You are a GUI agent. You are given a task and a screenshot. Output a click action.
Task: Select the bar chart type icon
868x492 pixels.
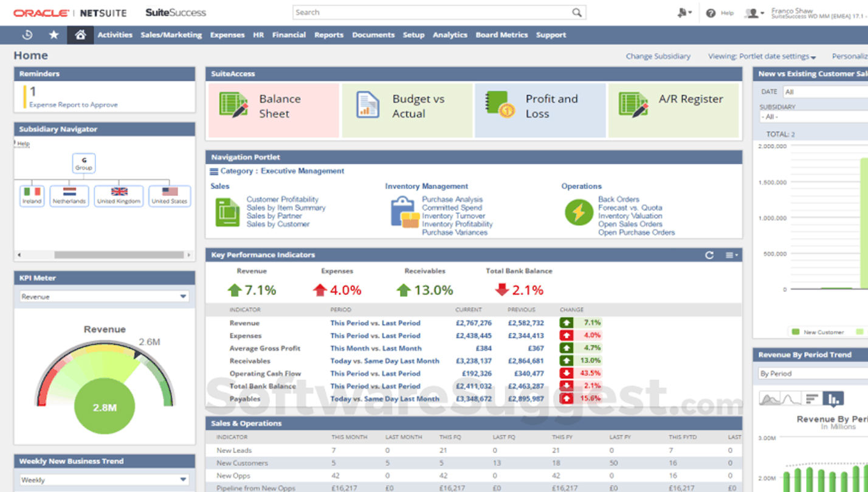pyautogui.click(x=833, y=399)
